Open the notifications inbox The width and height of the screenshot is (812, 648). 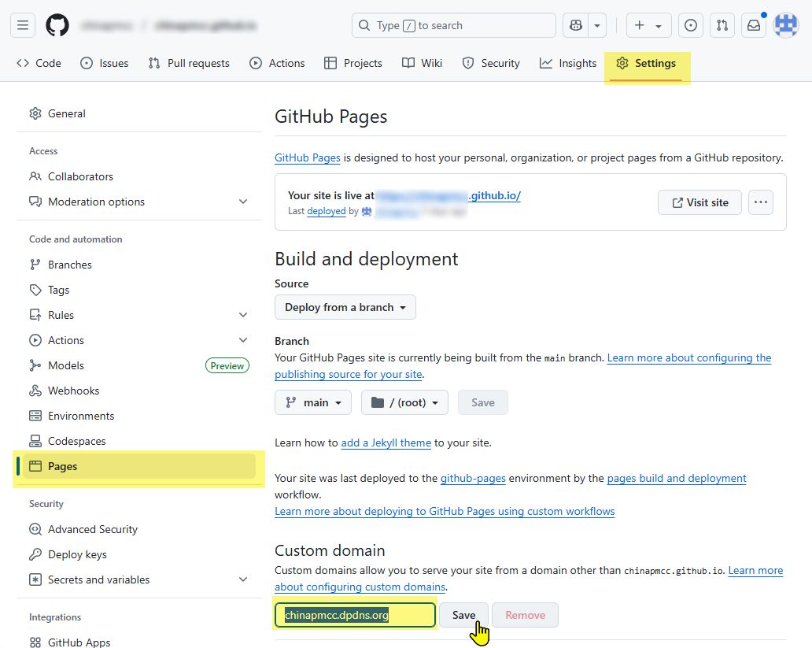pos(754,25)
